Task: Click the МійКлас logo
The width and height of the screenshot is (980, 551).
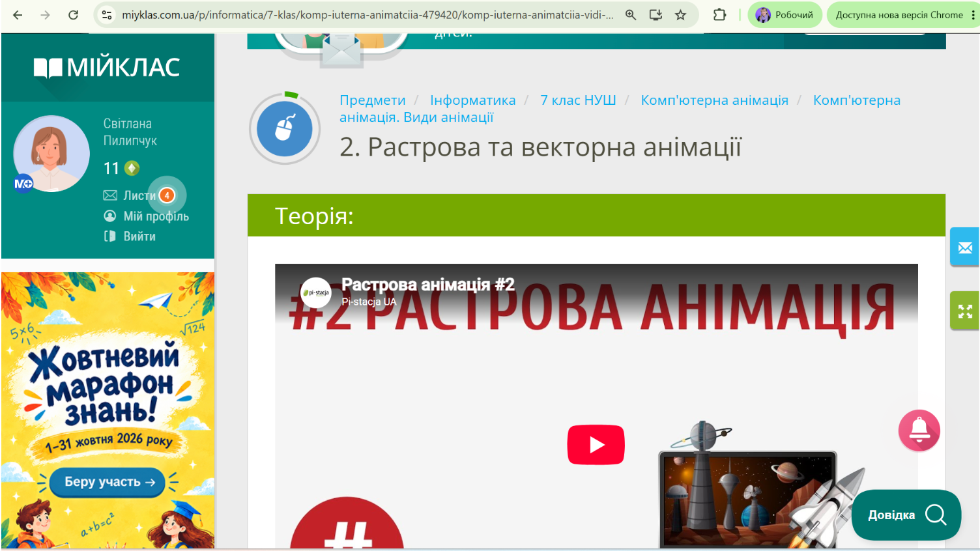Action: point(107,67)
